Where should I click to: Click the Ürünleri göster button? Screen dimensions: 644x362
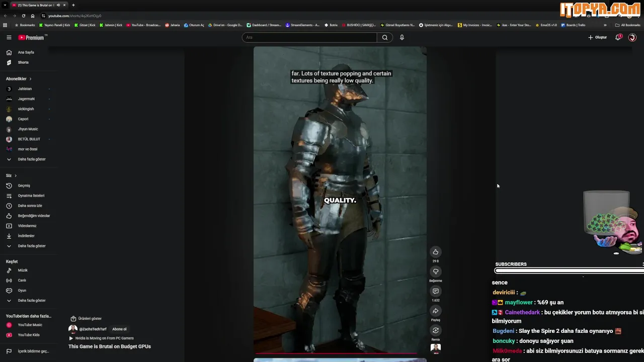coord(86,318)
